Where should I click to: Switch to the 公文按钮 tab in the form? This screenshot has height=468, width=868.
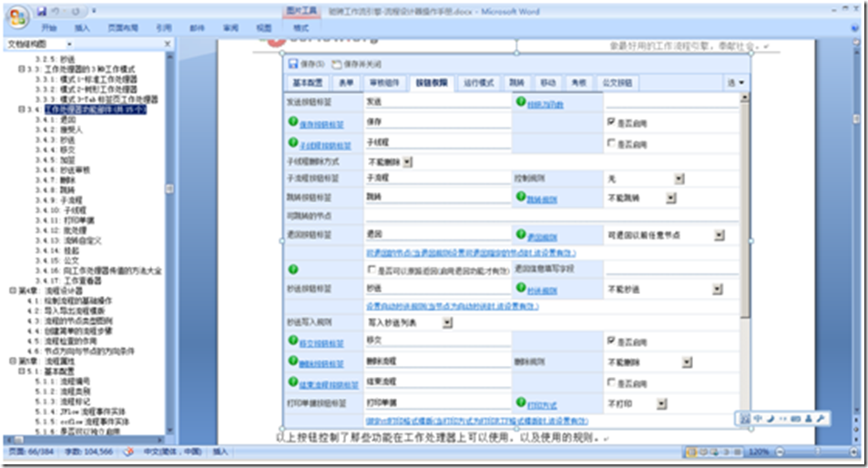click(618, 83)
